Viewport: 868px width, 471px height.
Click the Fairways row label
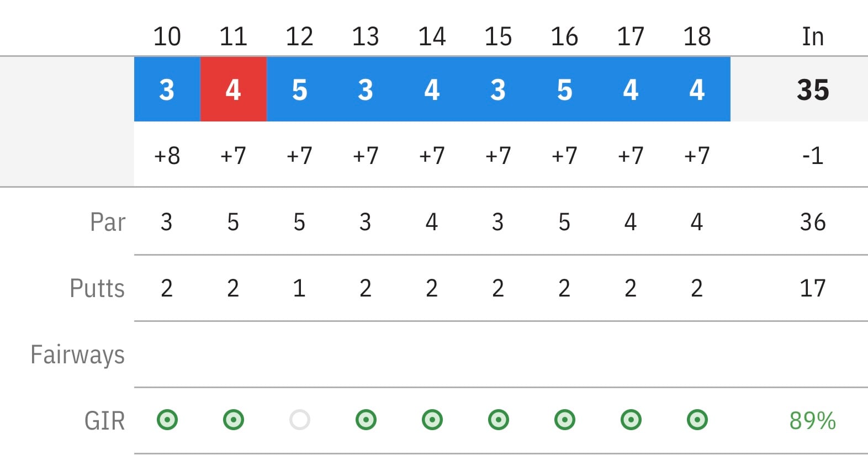pos(77,355)
